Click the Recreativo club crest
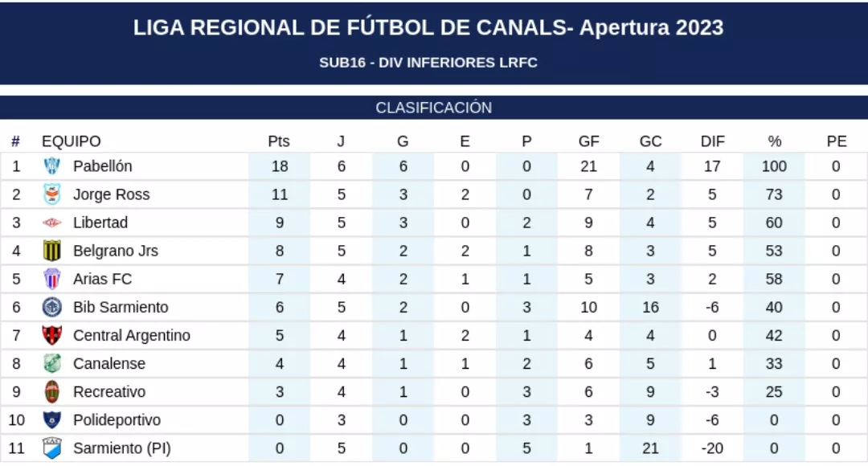 (51, 392)
